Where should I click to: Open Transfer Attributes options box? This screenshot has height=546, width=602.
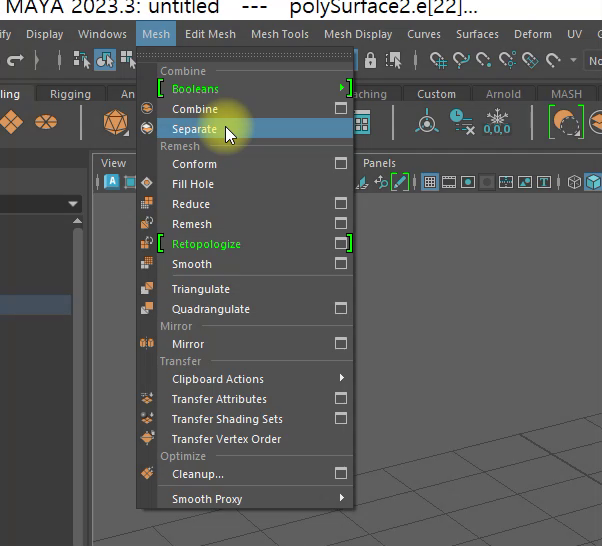(341, 398)
